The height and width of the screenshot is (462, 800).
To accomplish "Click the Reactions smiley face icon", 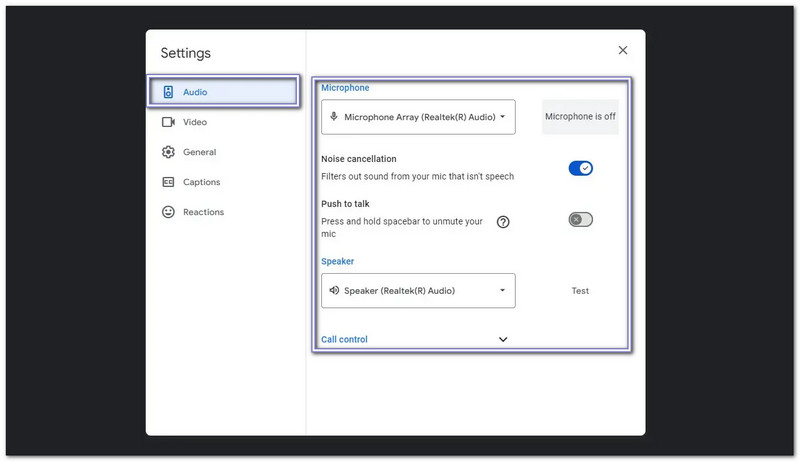I will pos(168,212).
